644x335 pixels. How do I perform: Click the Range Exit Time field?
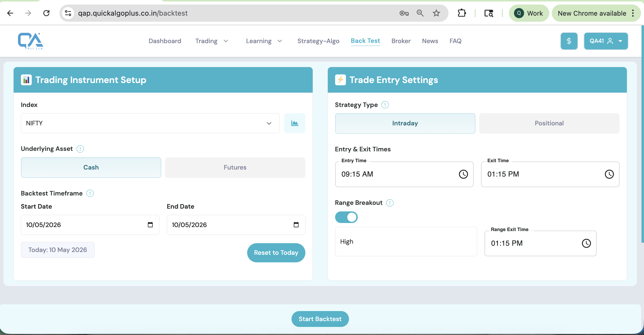[540, 243]
